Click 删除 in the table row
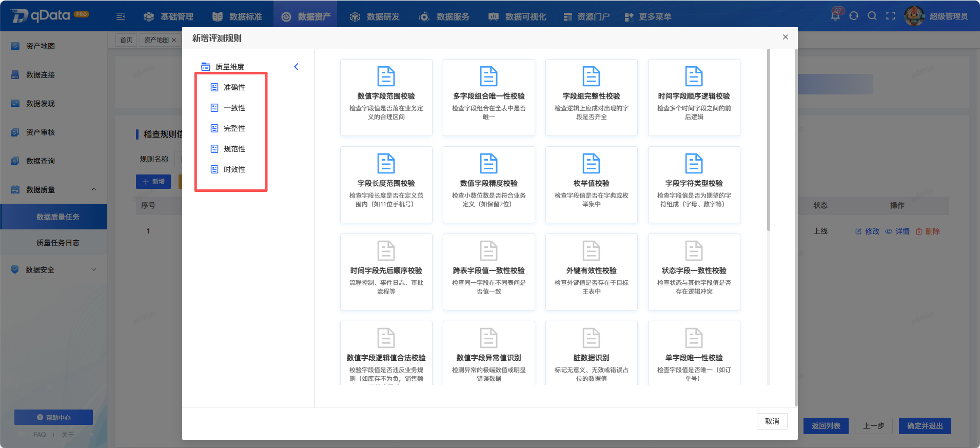The width and height of the screenshot is (980, 448). tap(928, 231)
